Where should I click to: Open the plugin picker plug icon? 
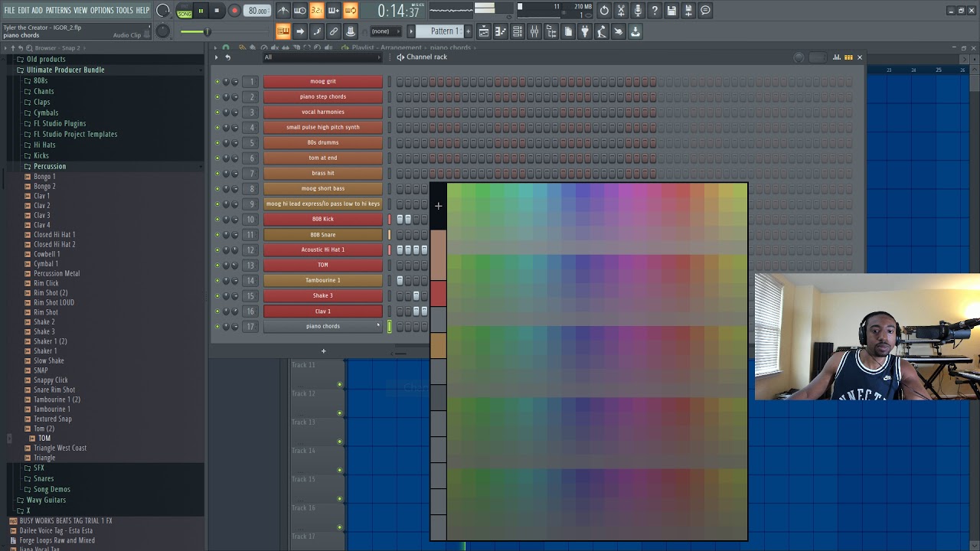click(585, 31)
